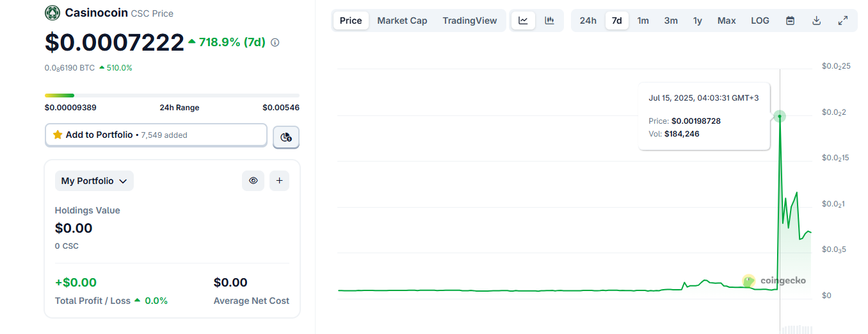This screenshot has height=334, width=868.
Task: Set chart range to 24h
Action: tap(588, 21)
